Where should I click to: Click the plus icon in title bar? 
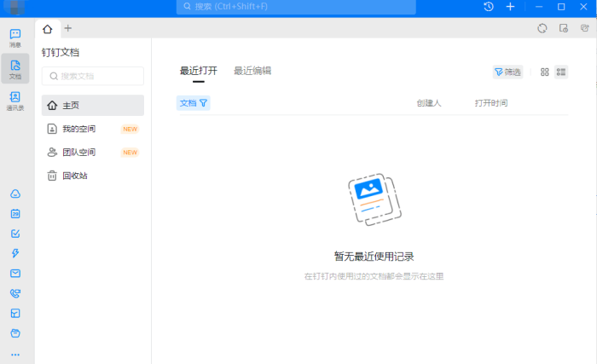tap(510, 7)
